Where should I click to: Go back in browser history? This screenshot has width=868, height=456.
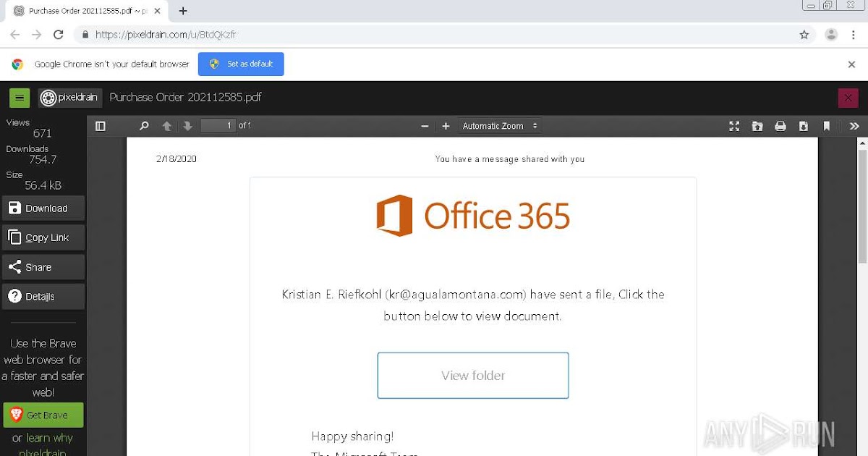(x=14, y=35)
